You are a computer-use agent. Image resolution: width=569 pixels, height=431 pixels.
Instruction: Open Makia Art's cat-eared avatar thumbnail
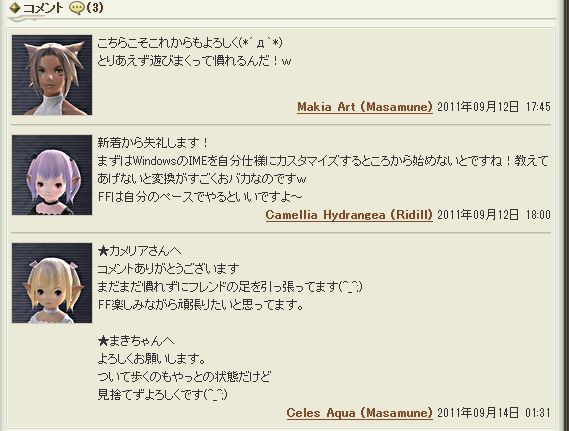52,75
